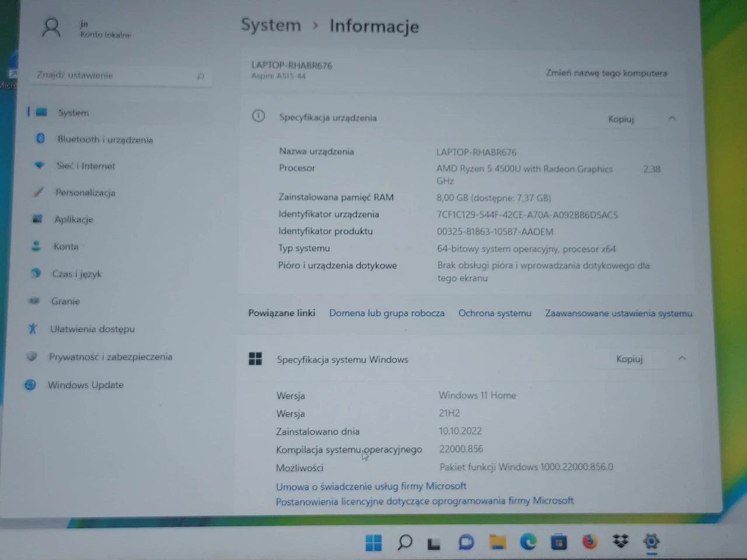Click the OS build 22000.856 value
The image size is (747, 560).
[461, 449]
